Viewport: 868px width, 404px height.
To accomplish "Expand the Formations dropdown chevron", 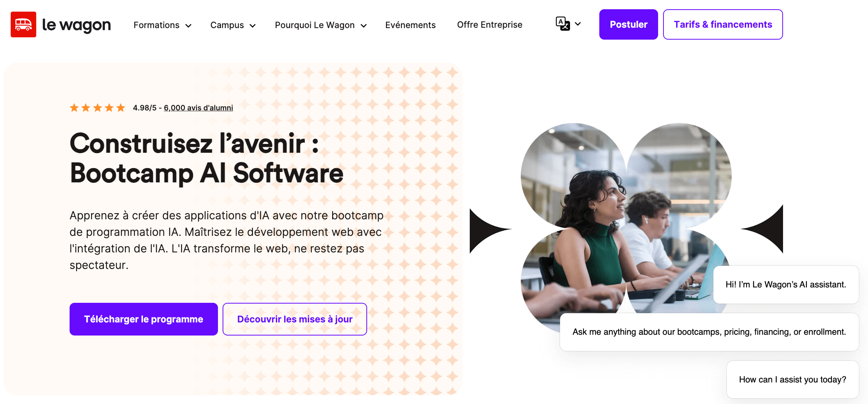I will 188,26.
